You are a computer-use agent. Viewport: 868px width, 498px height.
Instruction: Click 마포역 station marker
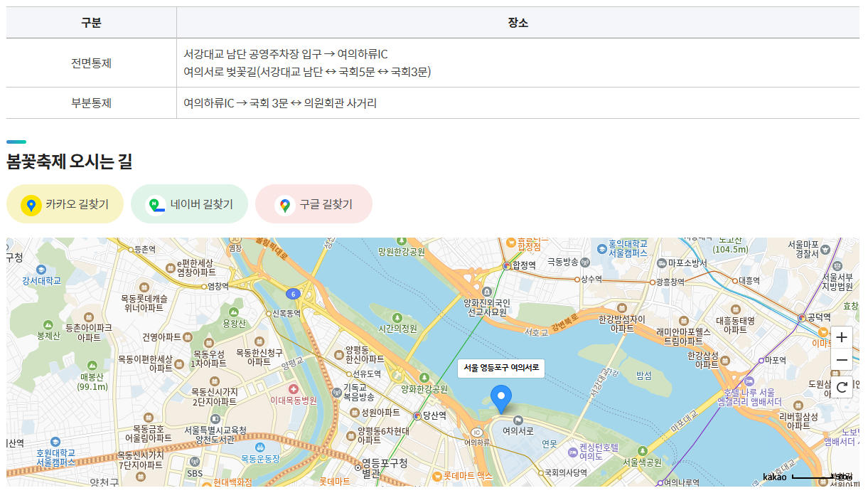(x=761, y=360)
